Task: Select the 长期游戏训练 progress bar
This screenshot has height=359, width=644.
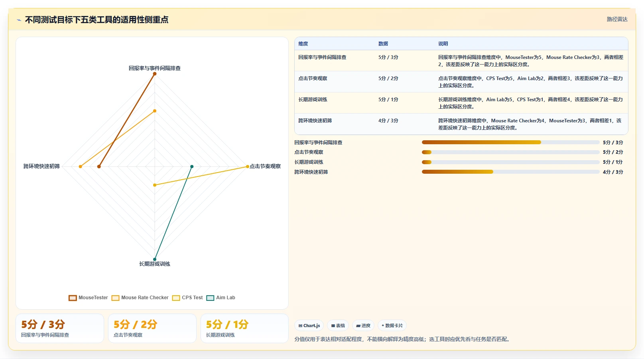Action: [x=510, y=162]
